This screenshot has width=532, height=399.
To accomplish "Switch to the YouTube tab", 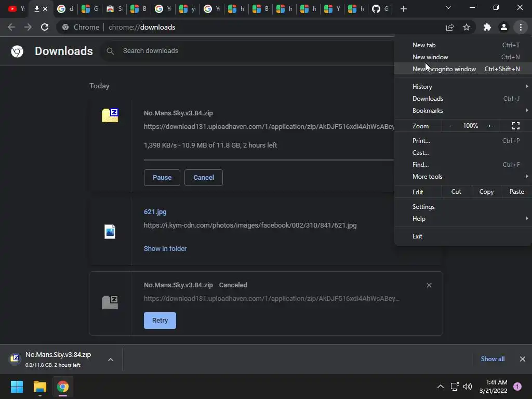I will point(17,9).
